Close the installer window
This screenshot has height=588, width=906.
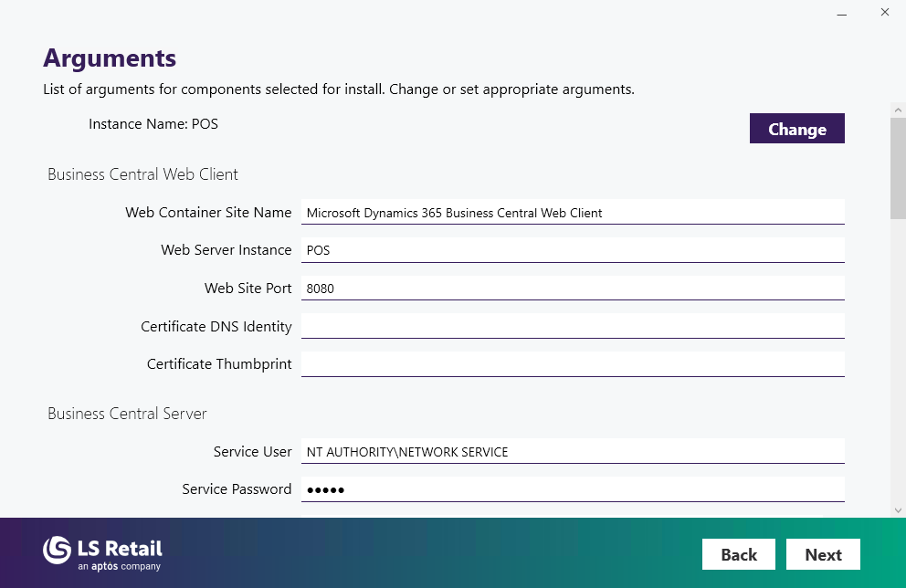click(x=884, y=13)
